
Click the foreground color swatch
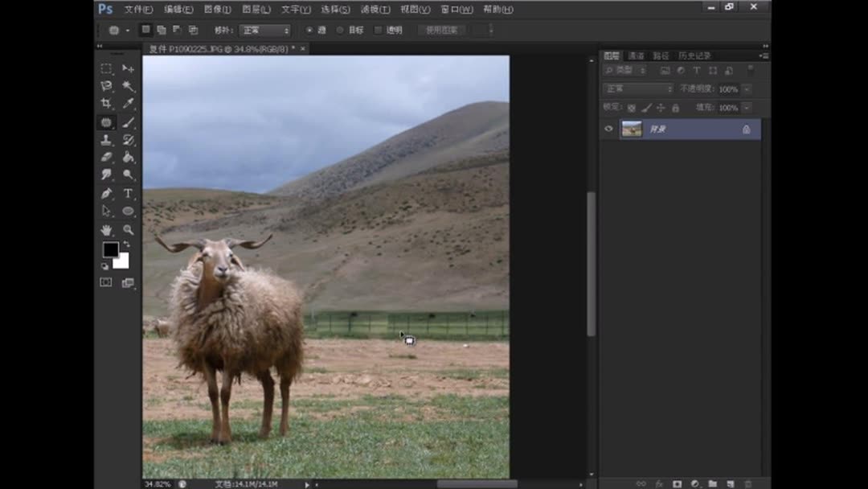tap(110, 251)
